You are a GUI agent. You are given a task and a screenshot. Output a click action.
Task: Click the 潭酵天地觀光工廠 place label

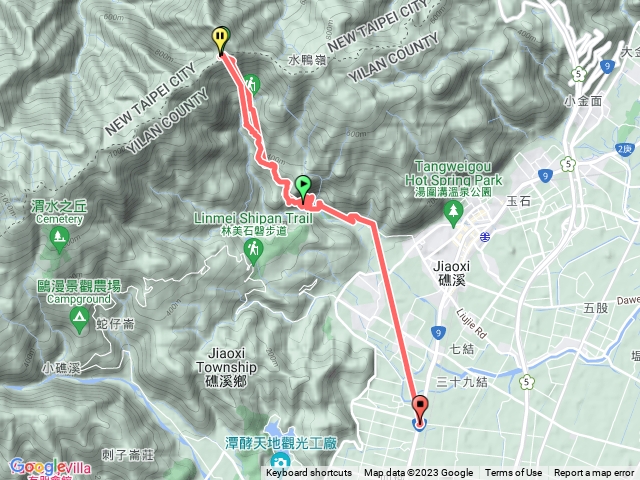[x=281, y=443]
